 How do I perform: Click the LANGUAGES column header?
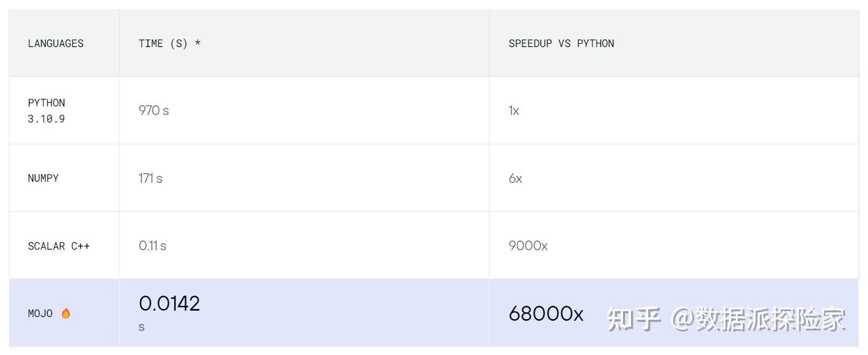pos(56,43)
